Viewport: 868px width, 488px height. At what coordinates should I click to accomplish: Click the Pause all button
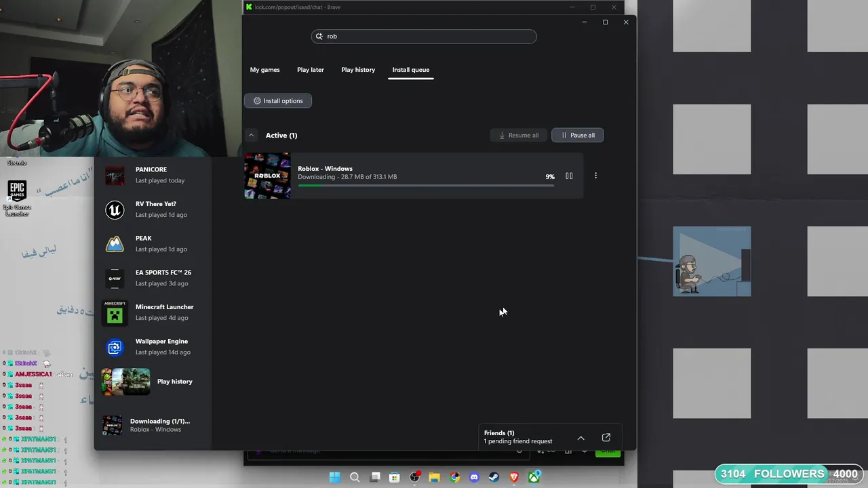coord(578,136)
